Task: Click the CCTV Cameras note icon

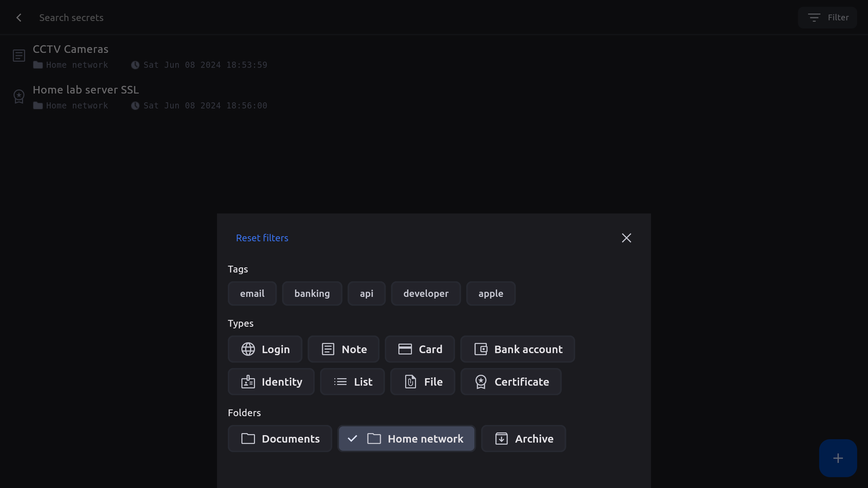Action: point(19,56)
